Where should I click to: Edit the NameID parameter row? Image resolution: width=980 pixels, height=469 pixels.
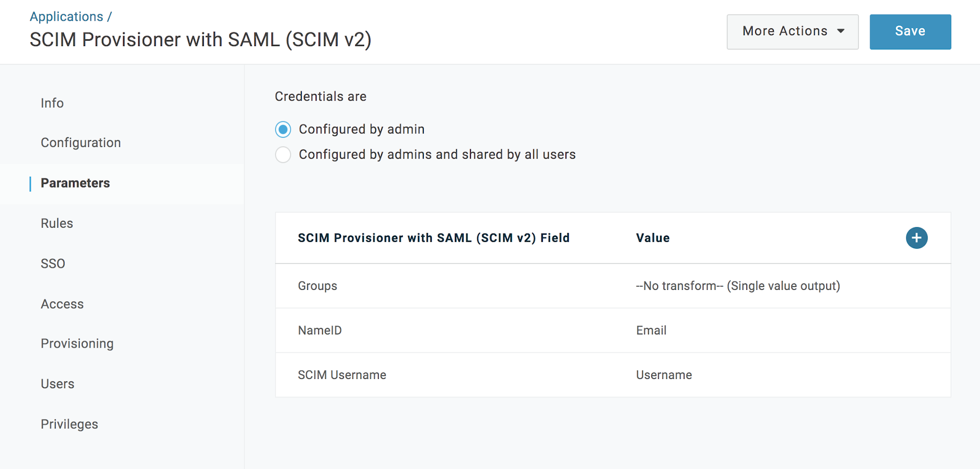click(613, 330)
